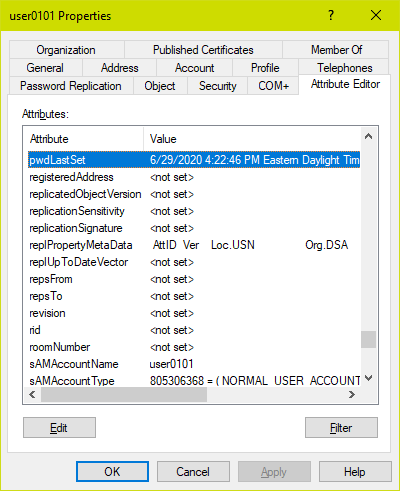Click the scroll left arrow below attributes
The height and width of the screenshot is (491, 400).
(x=32, y=395)
